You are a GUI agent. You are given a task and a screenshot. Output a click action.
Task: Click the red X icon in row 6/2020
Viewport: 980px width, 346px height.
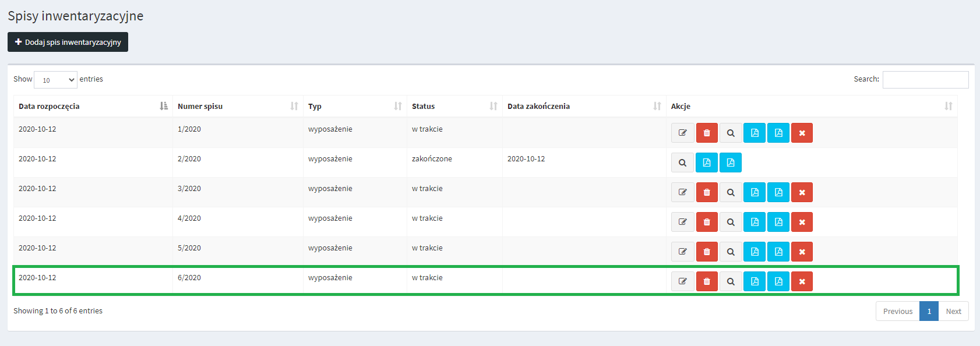802,281
